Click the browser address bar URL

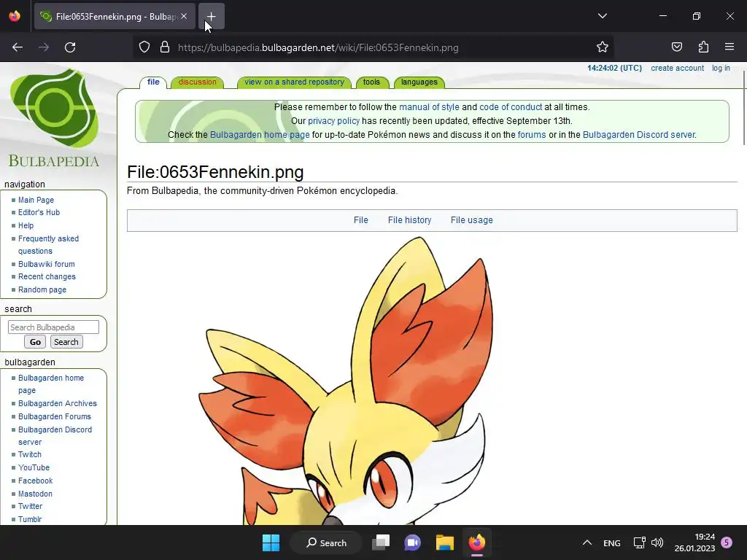click(x=318, y=47)
